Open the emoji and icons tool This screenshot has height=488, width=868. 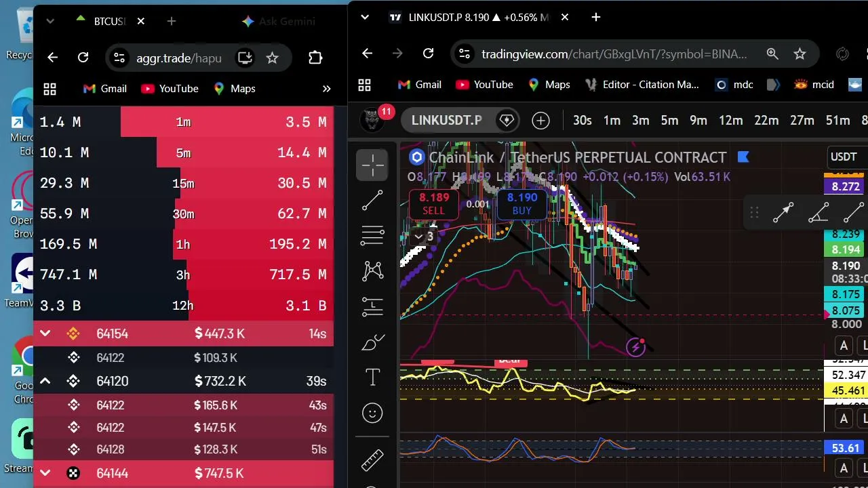372,413
